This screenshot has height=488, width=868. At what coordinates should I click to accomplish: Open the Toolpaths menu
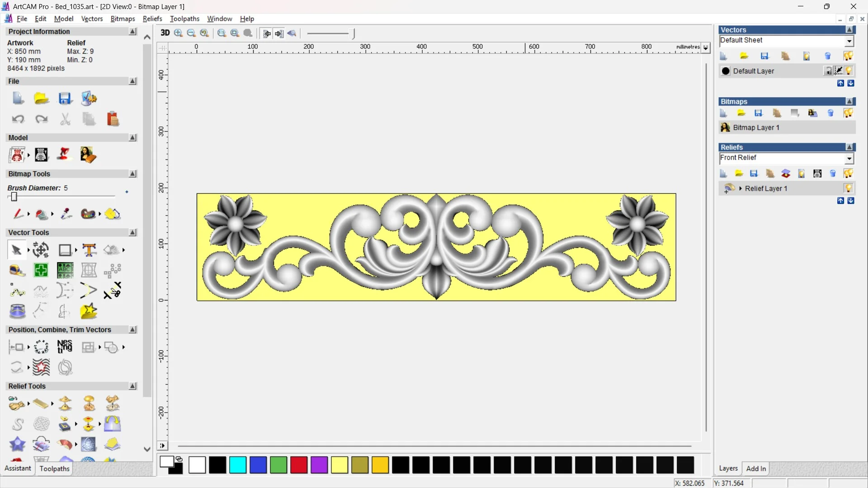click(184, 19)
